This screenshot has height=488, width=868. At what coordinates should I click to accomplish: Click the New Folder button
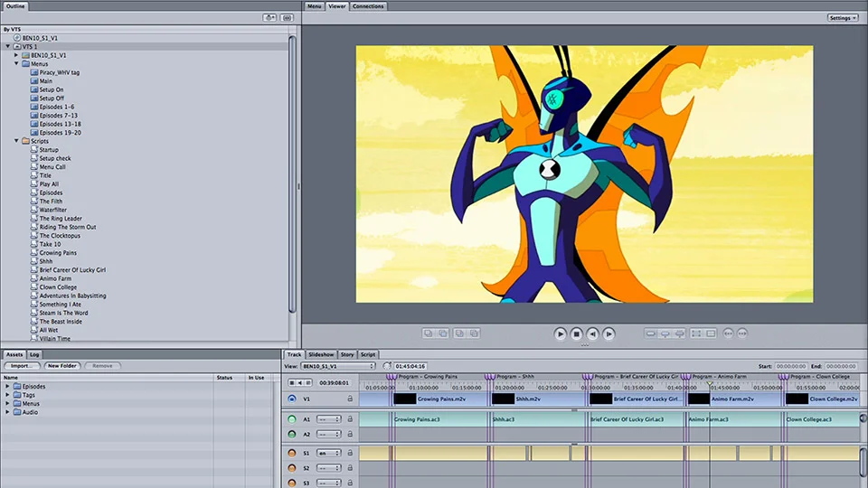coord(62,366)
